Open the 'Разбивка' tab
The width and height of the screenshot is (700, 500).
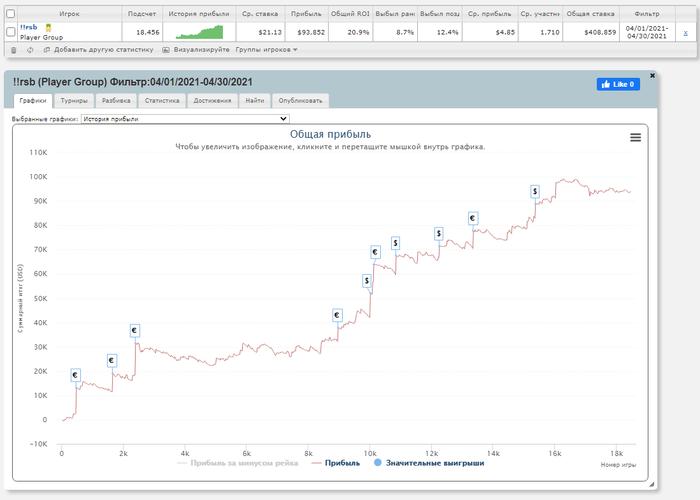click(116, 100)
